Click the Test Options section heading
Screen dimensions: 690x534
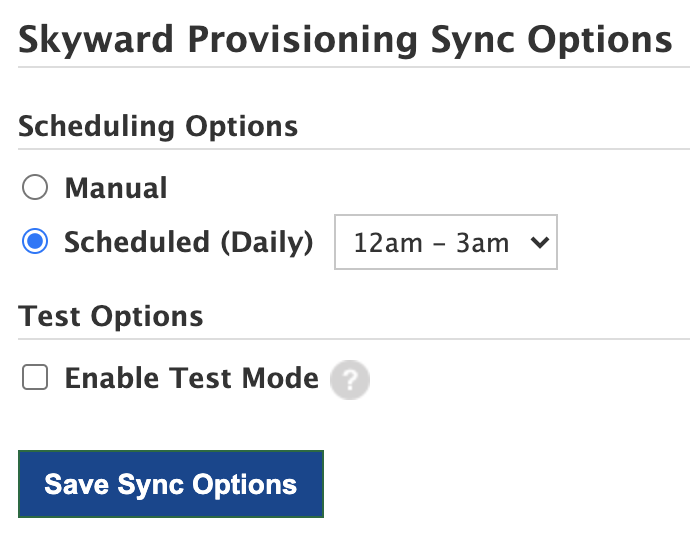coord(111,316)
